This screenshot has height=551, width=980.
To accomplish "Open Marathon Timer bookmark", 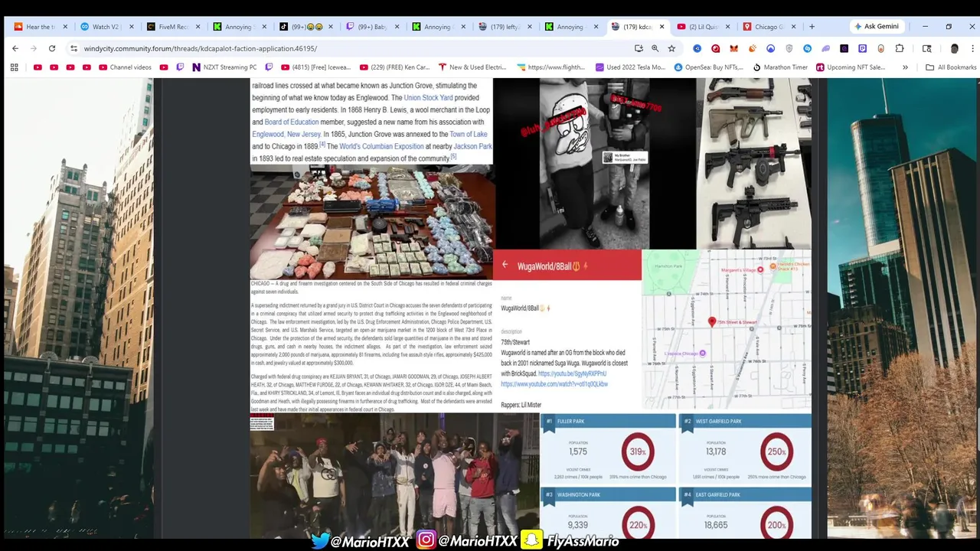I will 779,67.
